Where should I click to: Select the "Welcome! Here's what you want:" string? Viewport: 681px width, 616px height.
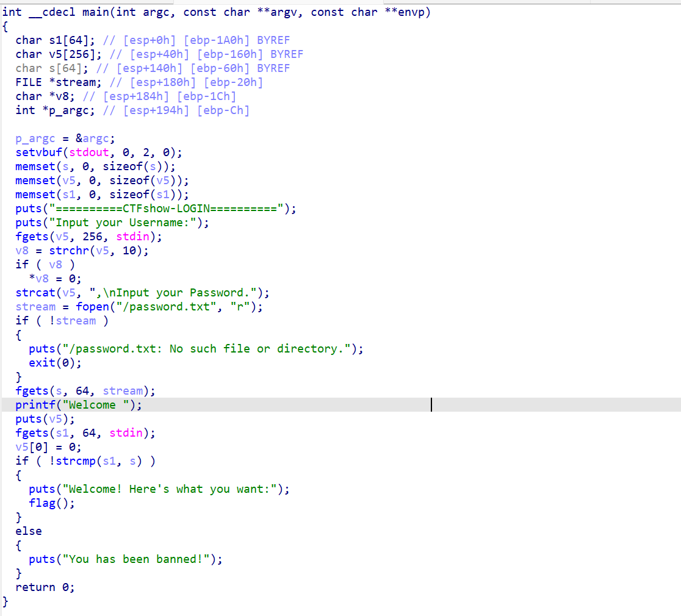[x=170, y=489]
